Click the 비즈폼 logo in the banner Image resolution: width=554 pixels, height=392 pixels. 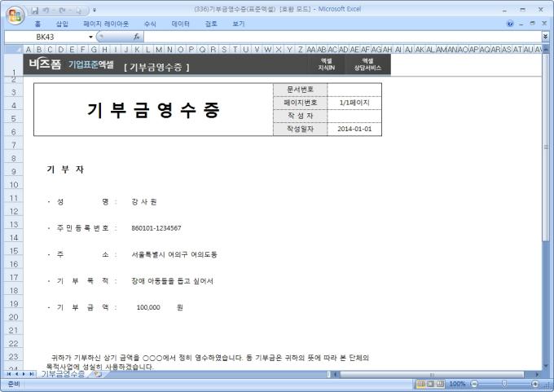pos(45,64)
